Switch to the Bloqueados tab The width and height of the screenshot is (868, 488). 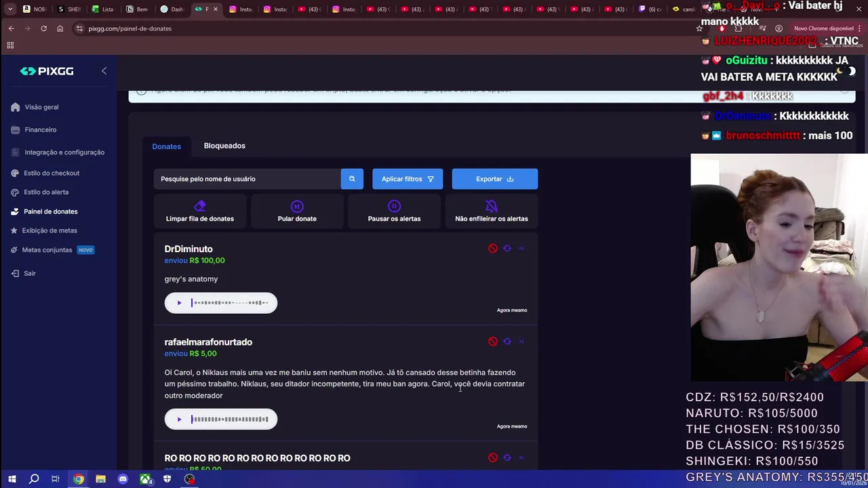(x=224, y=146)
